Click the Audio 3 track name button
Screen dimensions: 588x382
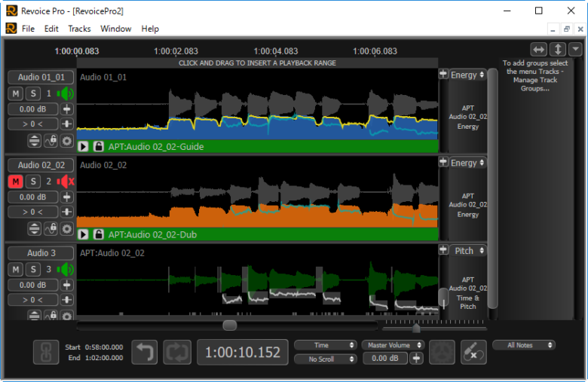tap(41, 253)
